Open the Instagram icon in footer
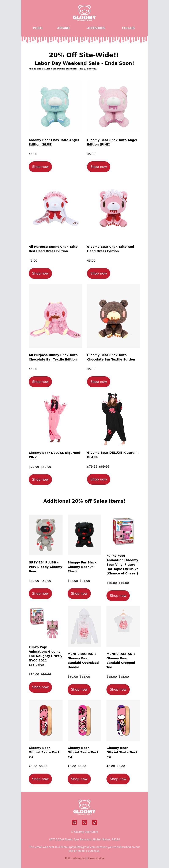Image resolution: width=169 pixels, height=868 pixels. click(x=75, y=822)
